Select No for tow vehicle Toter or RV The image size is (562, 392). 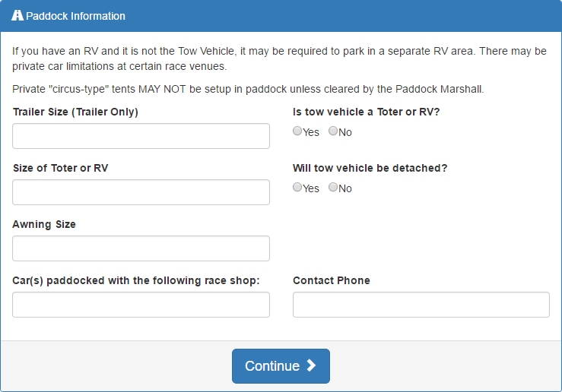point(333,131)
